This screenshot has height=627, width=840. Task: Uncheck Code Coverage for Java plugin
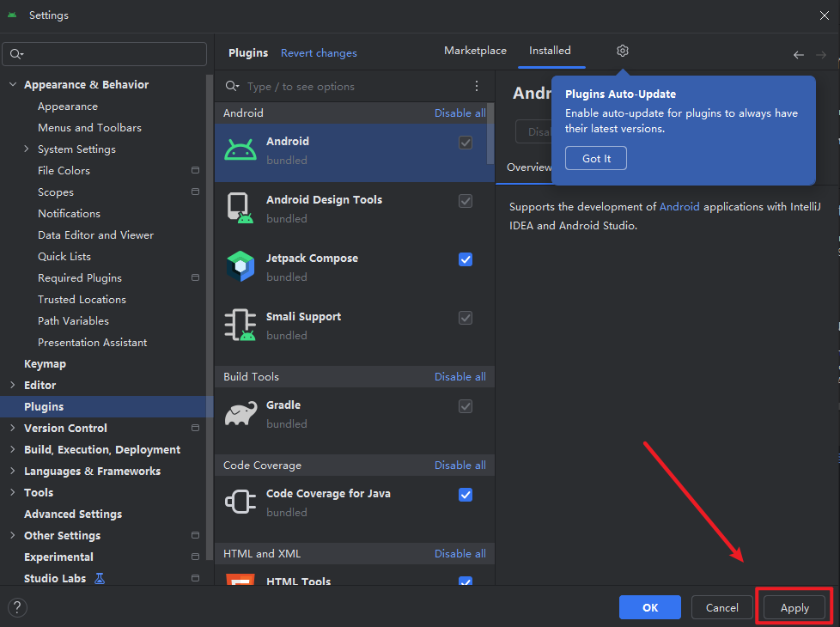466,494
